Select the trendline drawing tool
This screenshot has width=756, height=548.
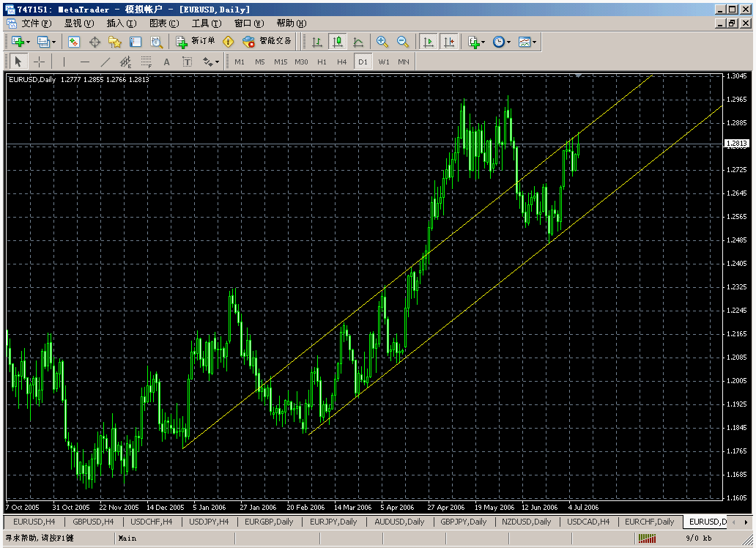point(105,62)
